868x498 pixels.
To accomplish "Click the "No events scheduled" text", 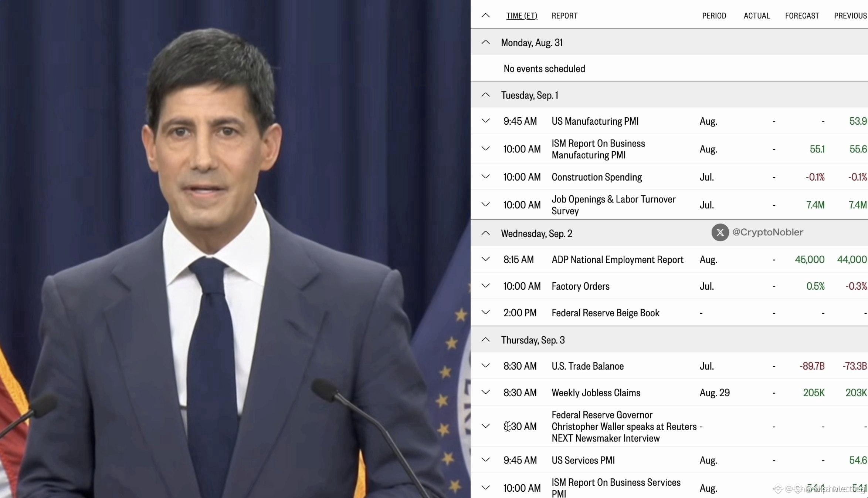I will (544, 69).
